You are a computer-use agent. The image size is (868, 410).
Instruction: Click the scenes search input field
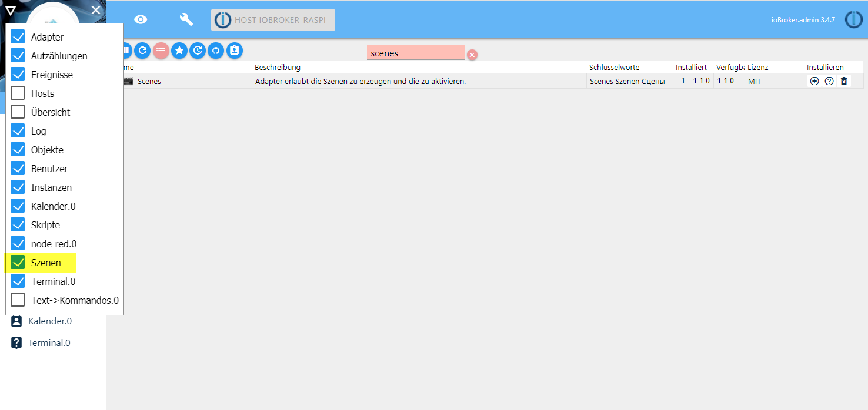[x=415, y=53]
